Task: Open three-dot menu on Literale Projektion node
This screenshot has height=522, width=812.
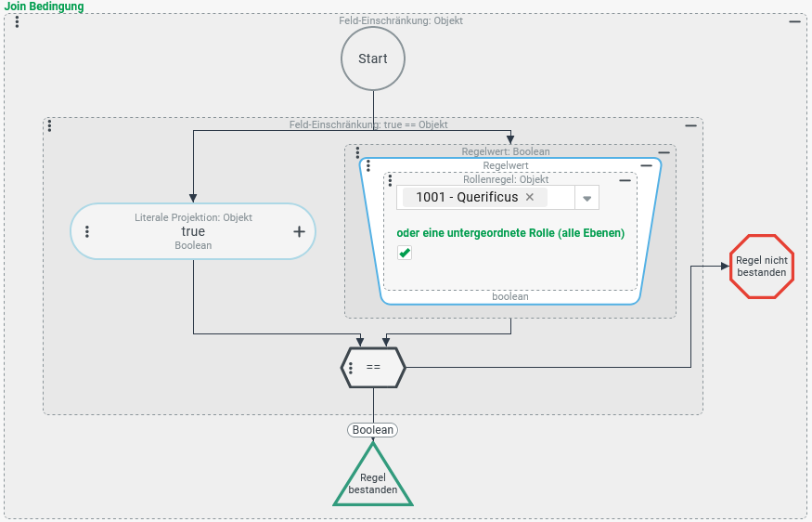Action: (87, 231)
